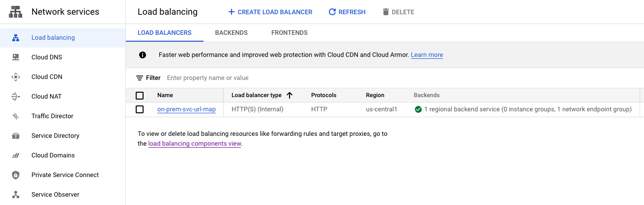Sort by Load balancer type arrow
Viewport: 644px width, 205px height.
pyautogui.click(x=290, y=95)
